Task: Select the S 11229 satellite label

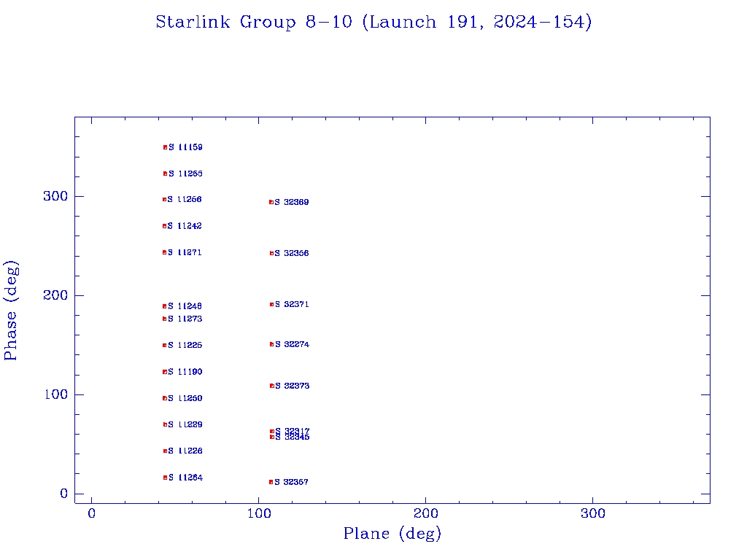Action: (x=185, y=425)
